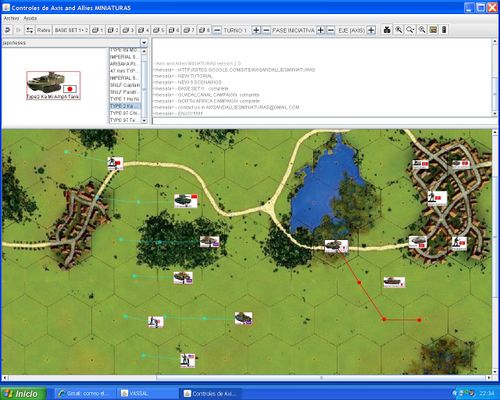Image resolution: width=500 pixels, height=400 pixels.
Task: Decrease the TURNO counter with minus
Action: point(217,30)
